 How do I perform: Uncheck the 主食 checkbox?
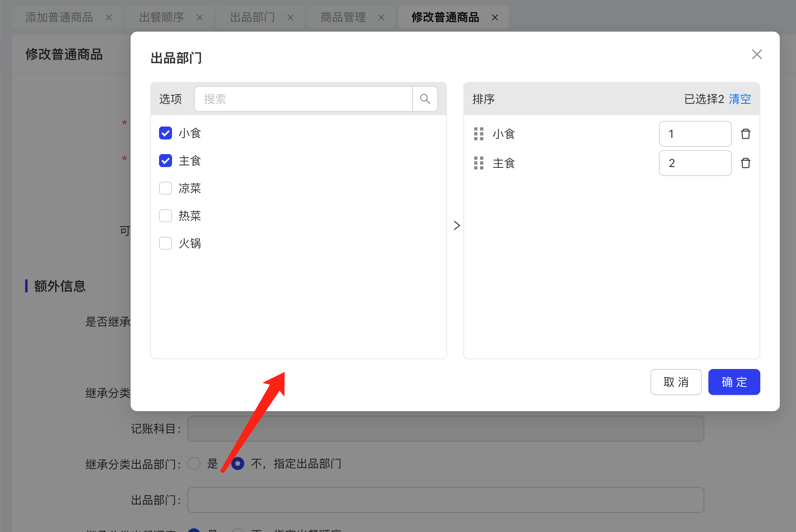pyautogui.click(x=166, y=161)
